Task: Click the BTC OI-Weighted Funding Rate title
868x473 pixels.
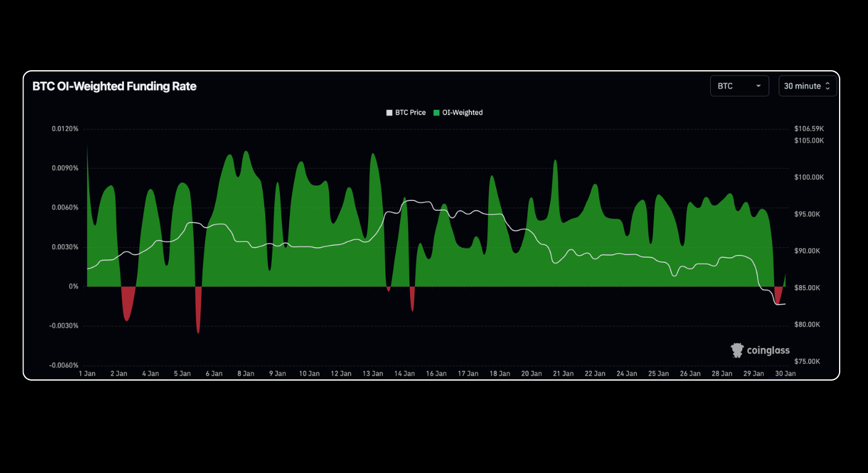Action: point(115,86)
